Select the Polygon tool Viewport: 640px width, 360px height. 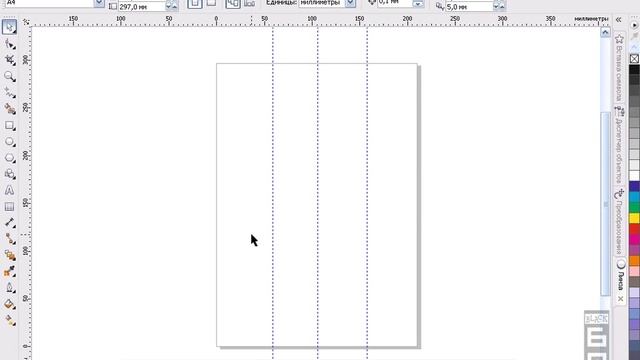9,158
